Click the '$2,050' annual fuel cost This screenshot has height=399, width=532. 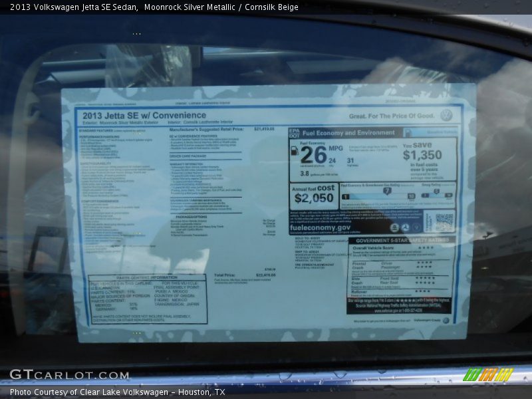click(x=314, y=198)
